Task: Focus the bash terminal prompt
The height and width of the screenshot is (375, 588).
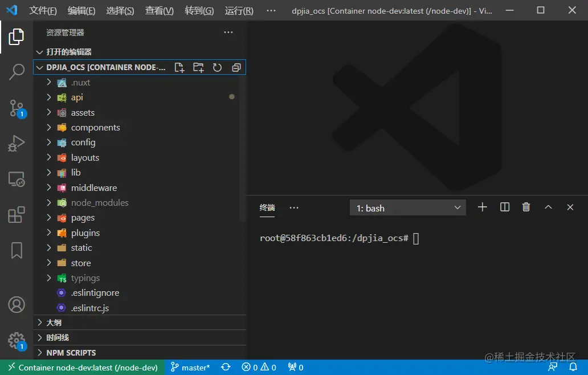Action: (x=339, y=238)
